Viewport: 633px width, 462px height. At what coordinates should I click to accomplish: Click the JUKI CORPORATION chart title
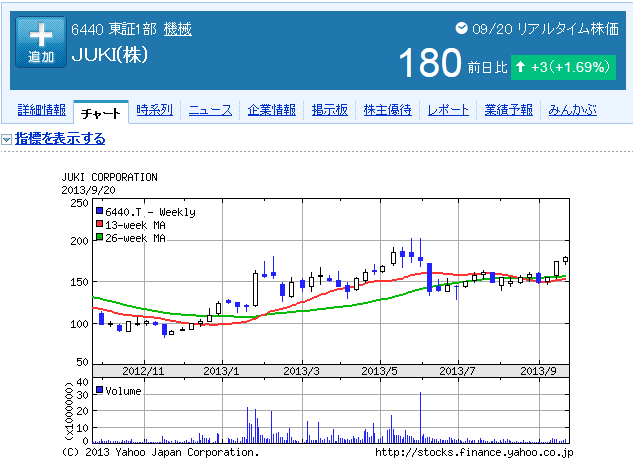109,177
